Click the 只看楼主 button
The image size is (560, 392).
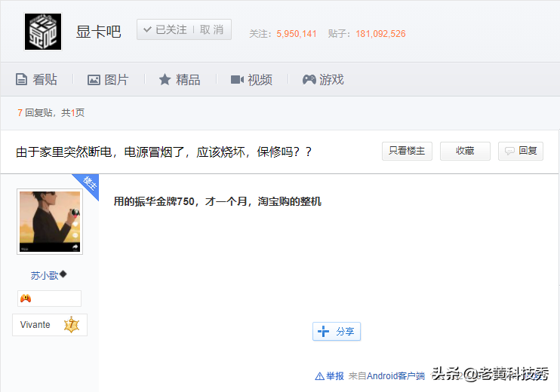pos(407,151)
